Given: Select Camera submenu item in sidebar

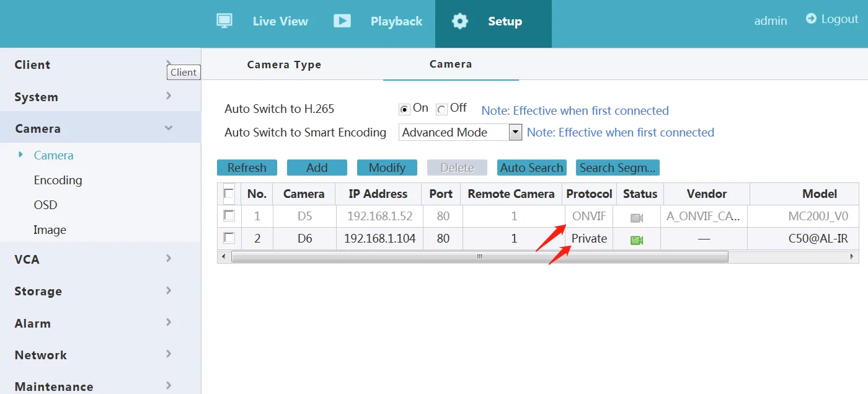Looking at the screenshot, I should pyautogui.click(x=53, y=155).
